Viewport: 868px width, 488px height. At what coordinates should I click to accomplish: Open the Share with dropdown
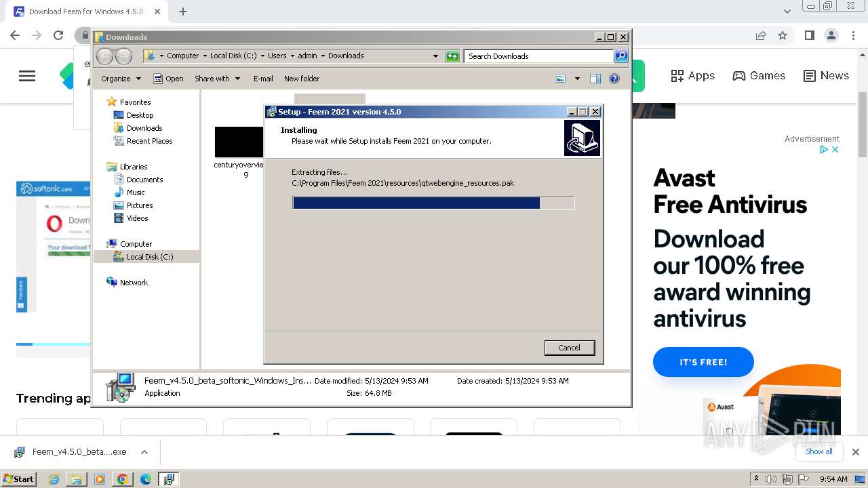(x=217, y=79)
